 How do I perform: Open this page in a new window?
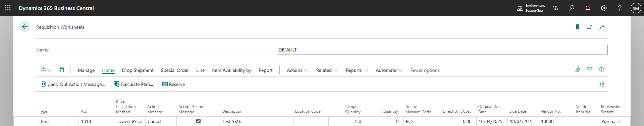click(589, 27)
